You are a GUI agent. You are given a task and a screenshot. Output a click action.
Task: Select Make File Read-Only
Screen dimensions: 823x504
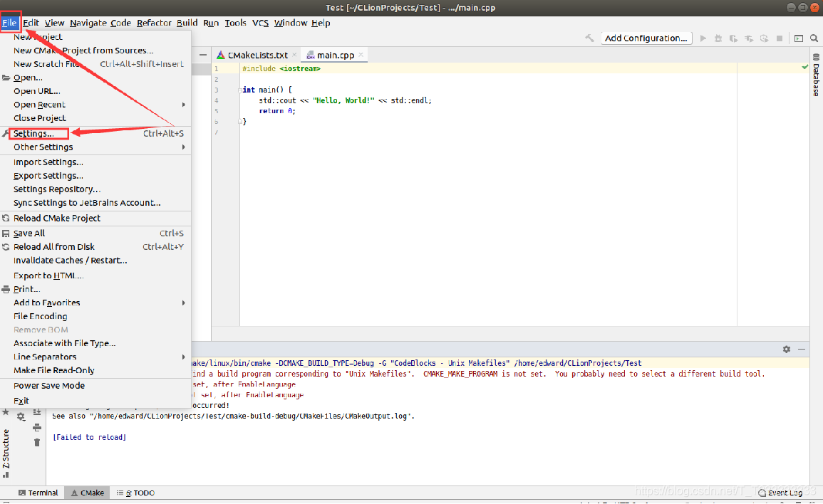click(95, 370)
